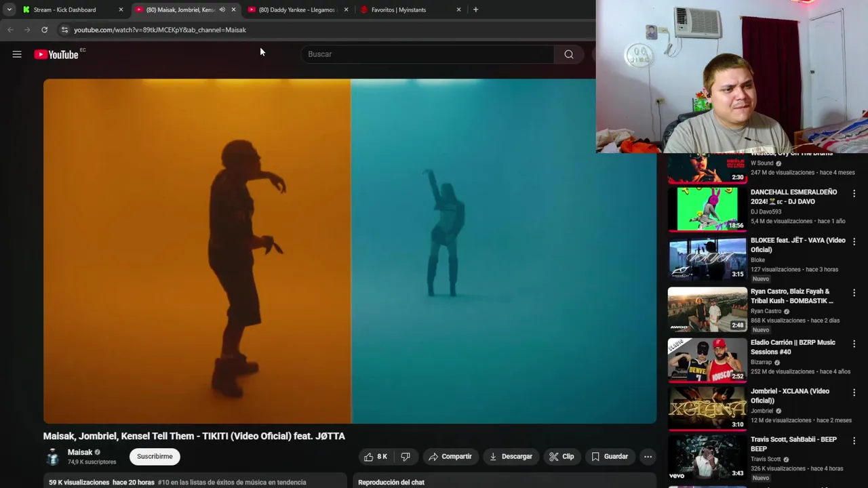This screenshot has width=868, height=488.
Task: Open the DANCEHALL ESMERALDEÑO 2024 video thumbnail
Action: [x=707, y=208]
